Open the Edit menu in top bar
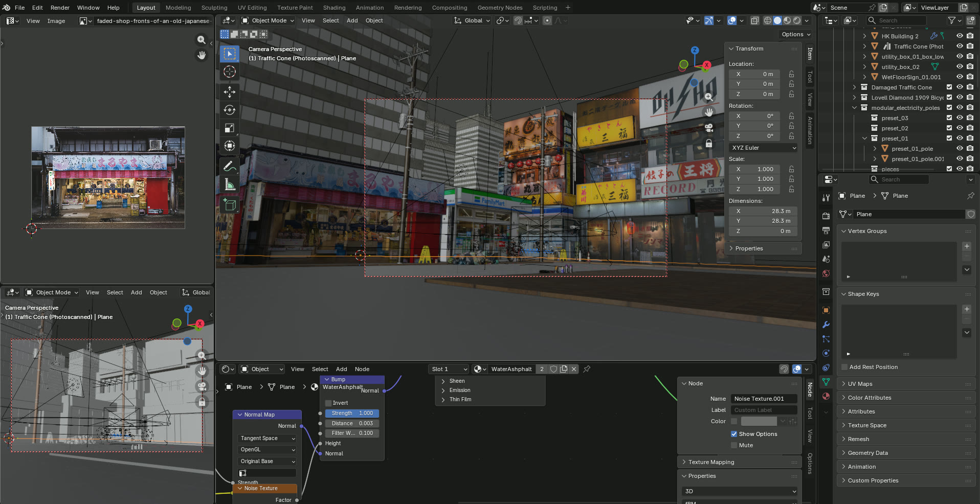Viewport: 980px width, 504px height. coord(37,8)
